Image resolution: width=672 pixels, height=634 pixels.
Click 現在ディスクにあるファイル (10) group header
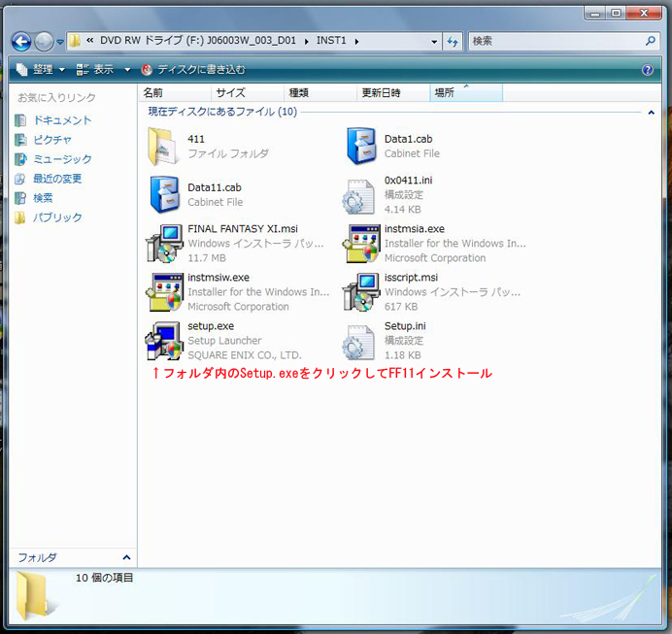pyautogui.click(x=222, y=112)
